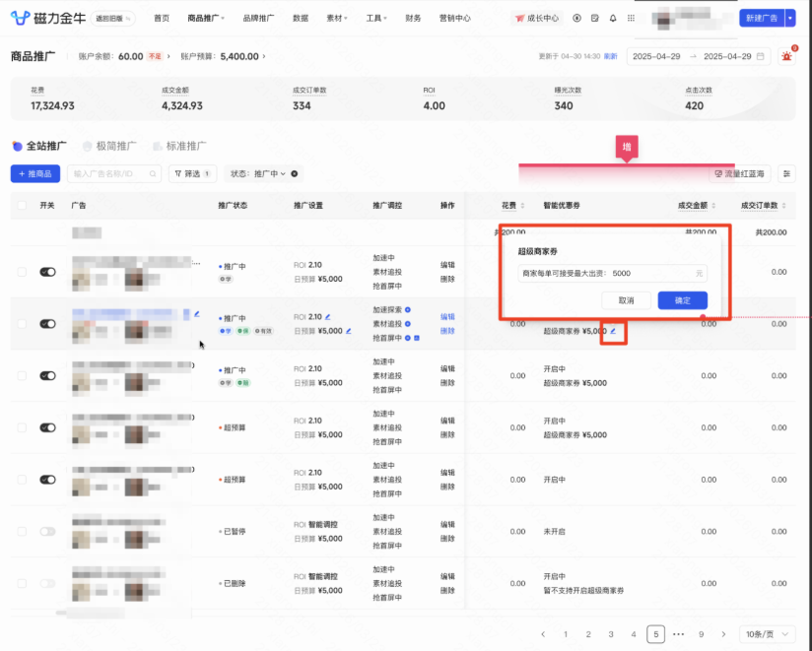Go to page 9 in pagination
The image size is (812, 651).
[702, 634]
